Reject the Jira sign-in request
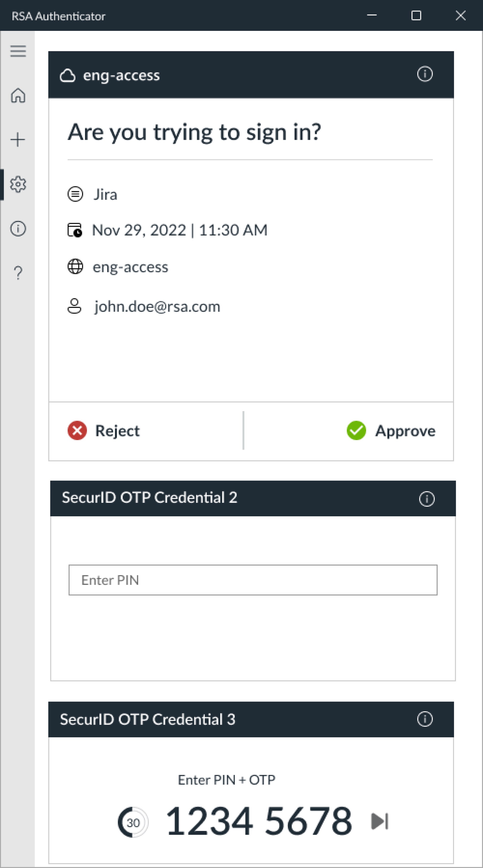 104,431
